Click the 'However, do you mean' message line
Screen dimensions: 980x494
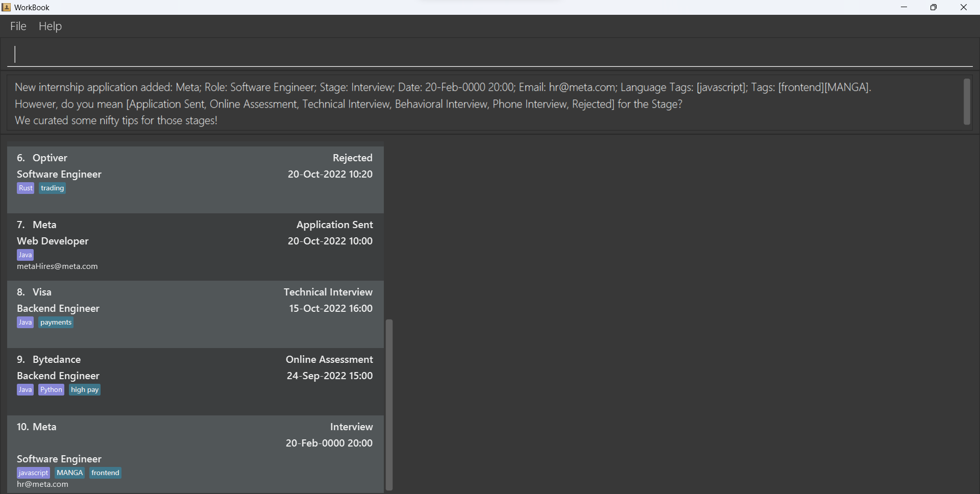pos(349,104)
